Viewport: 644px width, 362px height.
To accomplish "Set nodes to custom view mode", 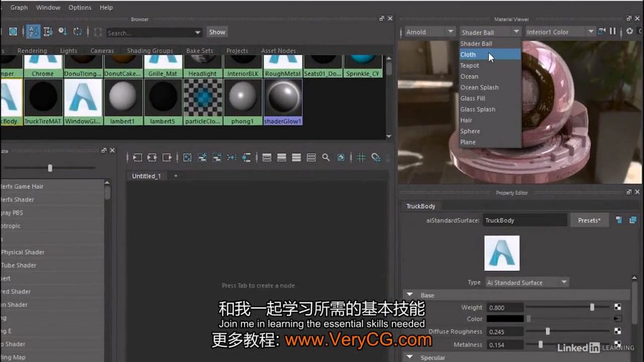I will [x=311, y=157].
